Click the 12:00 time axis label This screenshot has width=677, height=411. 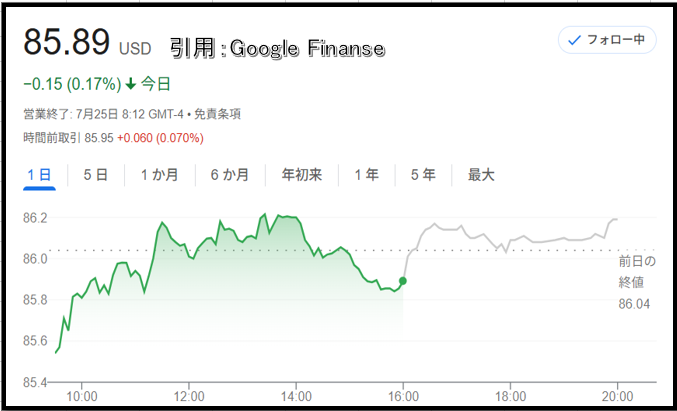tap(189, 396)
